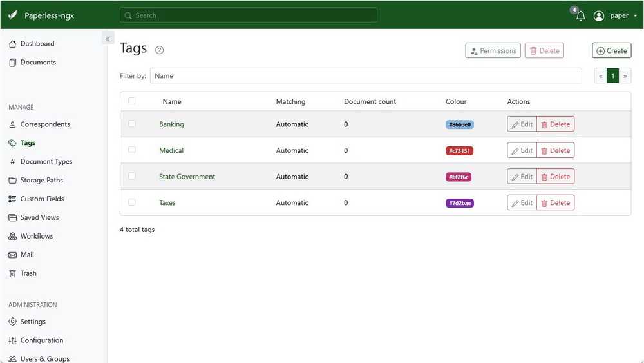Click the State Government colour swatch #bf2f6c
The height and width of the screenshot is (363, 644).
pos(459,177)
